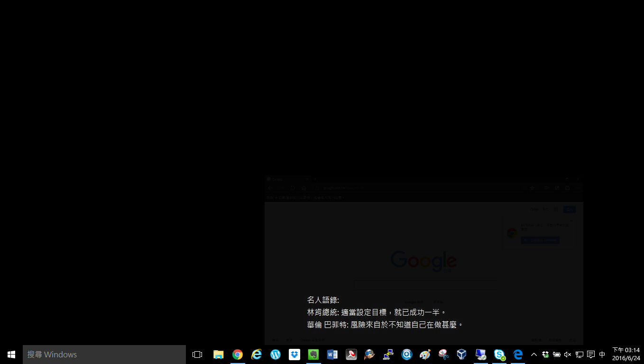Screen dimensions: 644x364
Task: Launch Evernote from the taskbar
Action: [x=313, y=355]
